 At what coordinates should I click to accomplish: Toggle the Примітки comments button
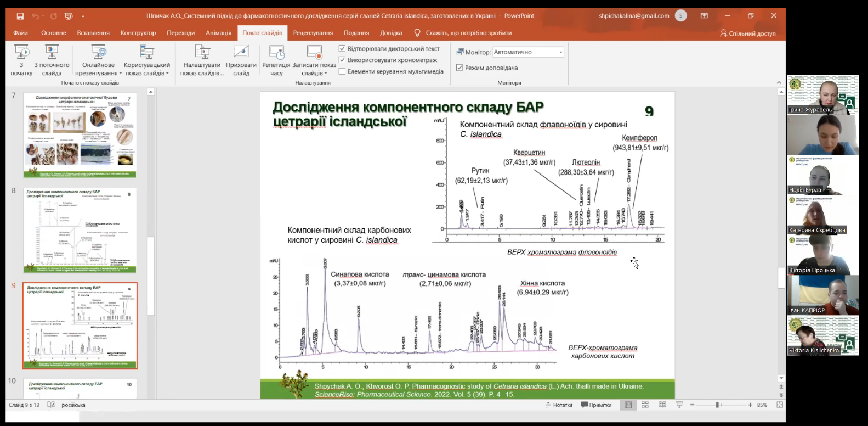click(596, 405)
